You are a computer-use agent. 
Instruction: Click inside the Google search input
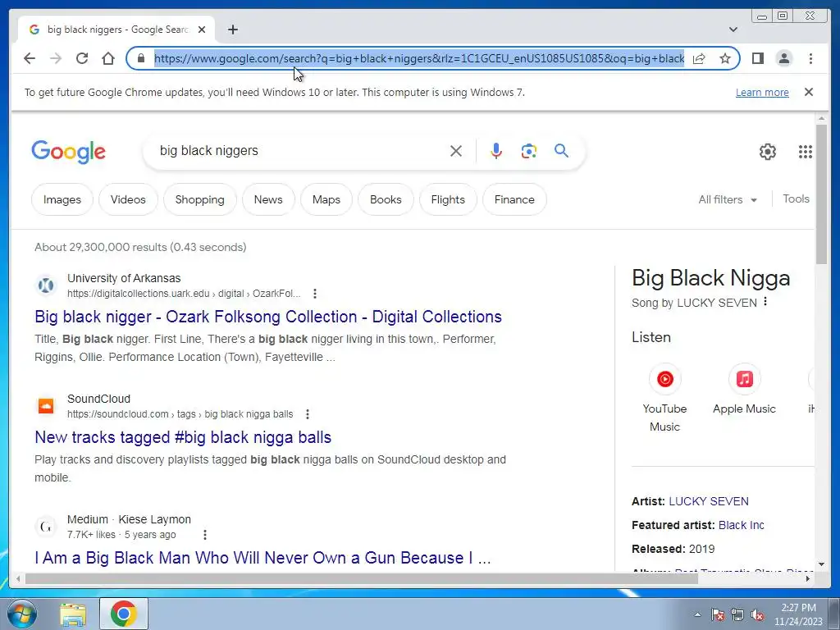[300, 151]
